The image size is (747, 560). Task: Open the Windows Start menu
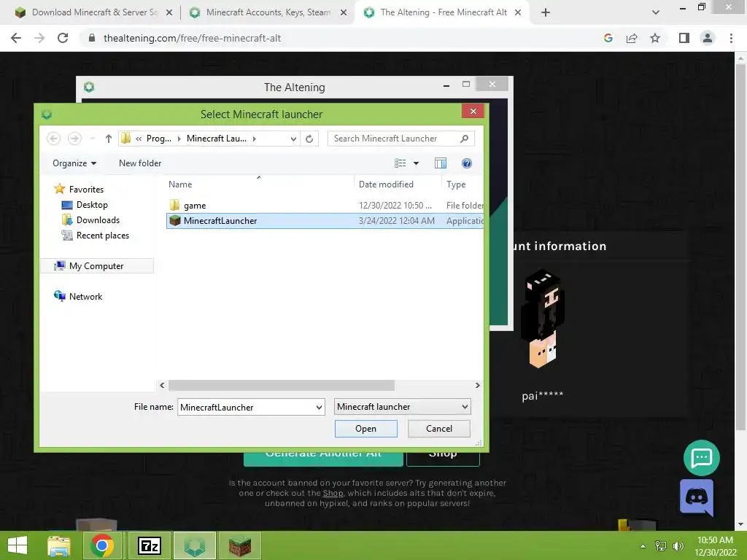click(x=18, y=545)
